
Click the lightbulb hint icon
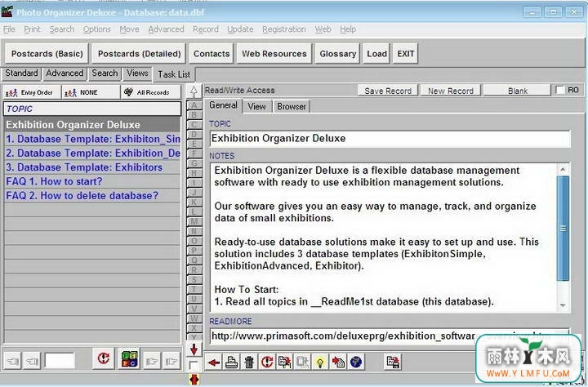point(320,363)
